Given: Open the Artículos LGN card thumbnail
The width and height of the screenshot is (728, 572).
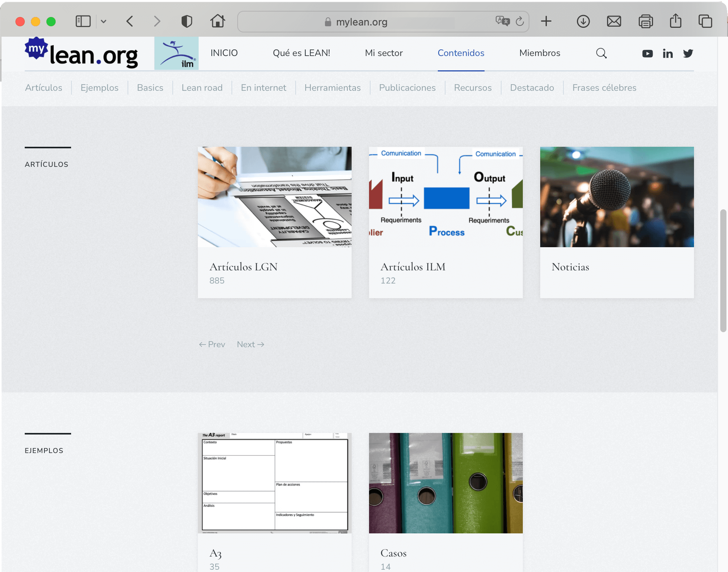Looking at the screenshot, I should tap(275, 197).
